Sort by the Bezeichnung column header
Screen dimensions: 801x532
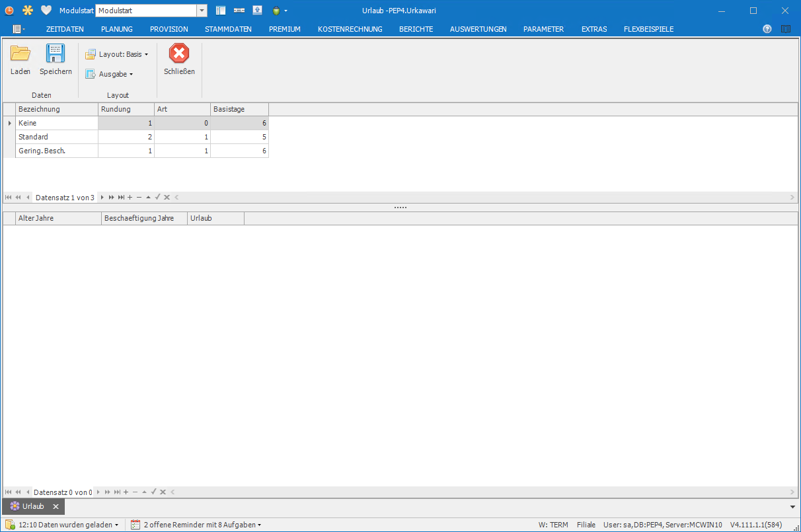pos(56,109)
